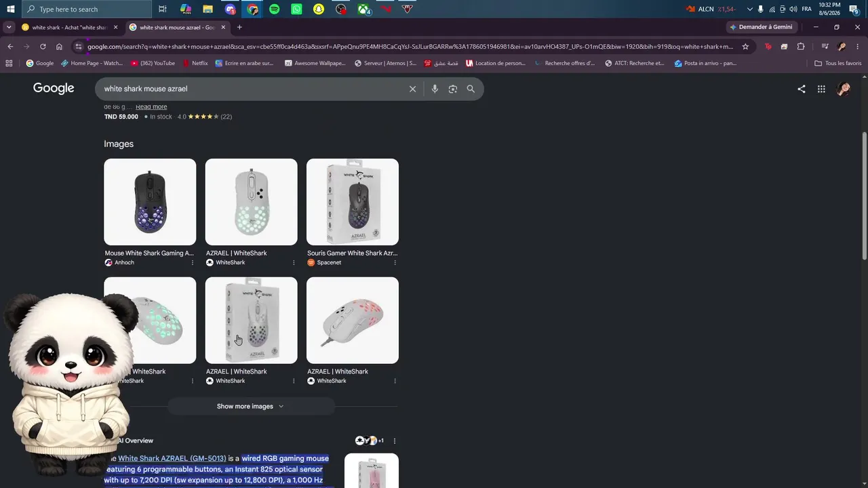Switch the FRA keyboard language
The image size is (868, 488).
pos(806,9)
